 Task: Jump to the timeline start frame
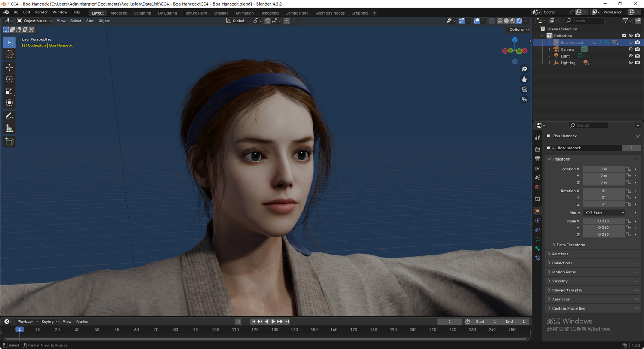coord(253,322)
